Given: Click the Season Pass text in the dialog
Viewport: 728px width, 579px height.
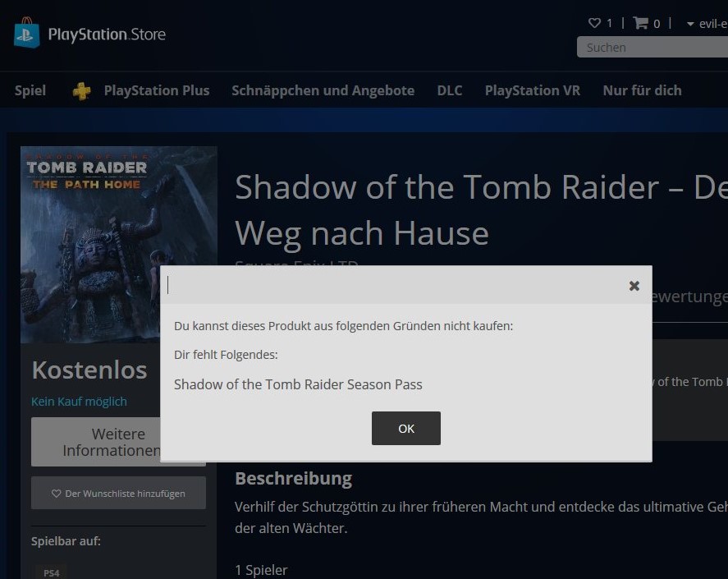Looking at the screenshot, I should point(298,384).
